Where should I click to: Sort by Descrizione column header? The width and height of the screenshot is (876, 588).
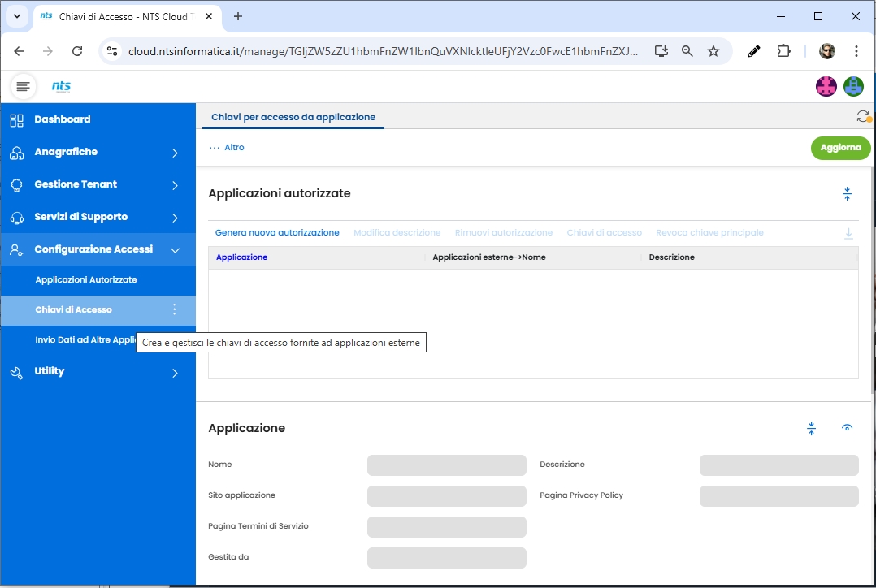tap(671, 257)
